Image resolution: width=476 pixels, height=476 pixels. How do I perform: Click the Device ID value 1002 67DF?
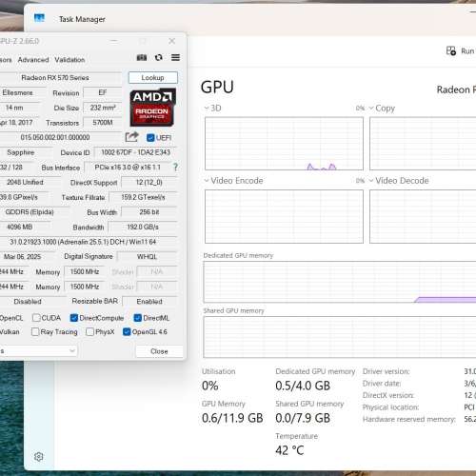[x=135, y=152]
